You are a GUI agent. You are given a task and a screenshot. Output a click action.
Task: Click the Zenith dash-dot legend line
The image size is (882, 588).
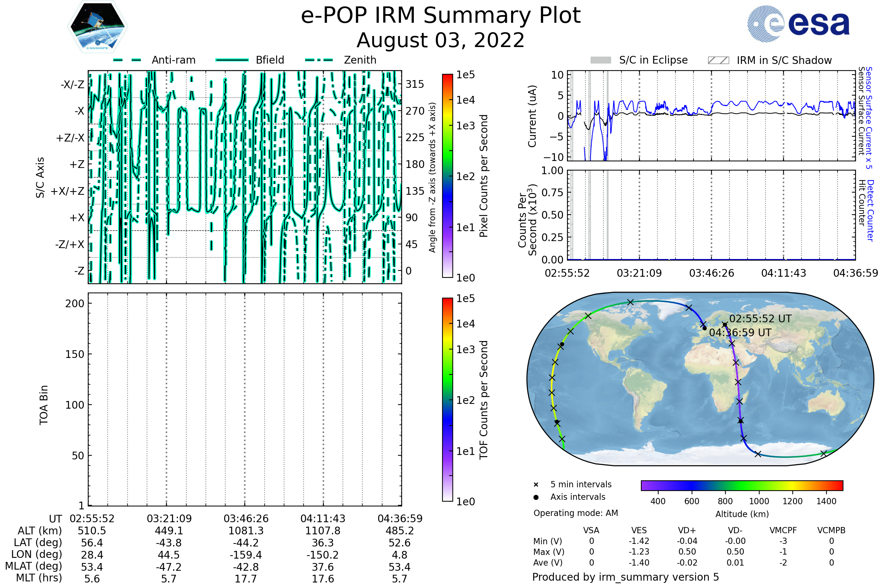(x=319, y=60)
